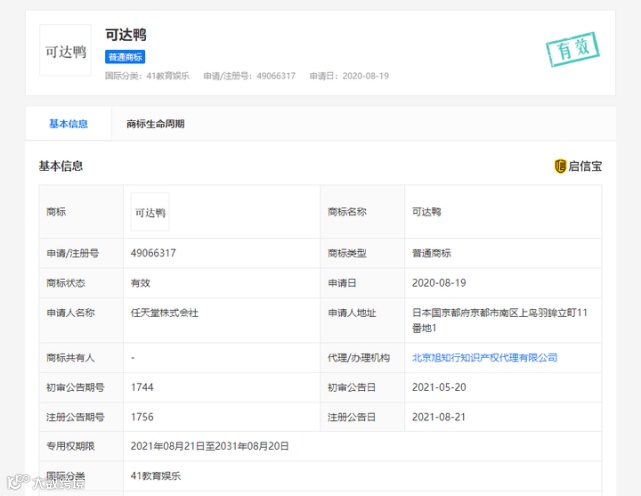
Task: Select the 商标名称 value 可达鸭
Action: 427,212
